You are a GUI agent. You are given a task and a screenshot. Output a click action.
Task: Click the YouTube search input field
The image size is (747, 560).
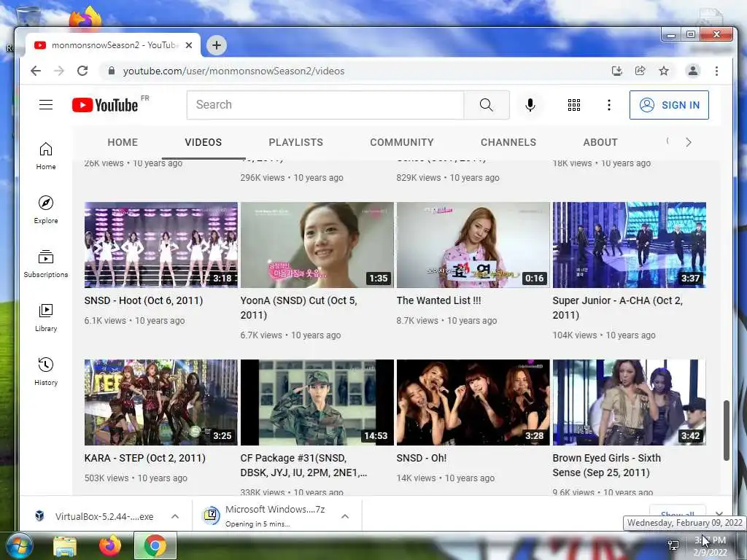[325, 105]
